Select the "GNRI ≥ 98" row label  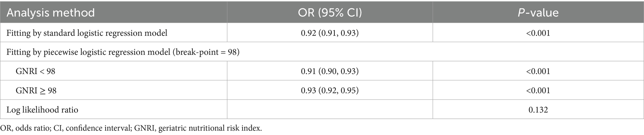(x=36, y=91)
